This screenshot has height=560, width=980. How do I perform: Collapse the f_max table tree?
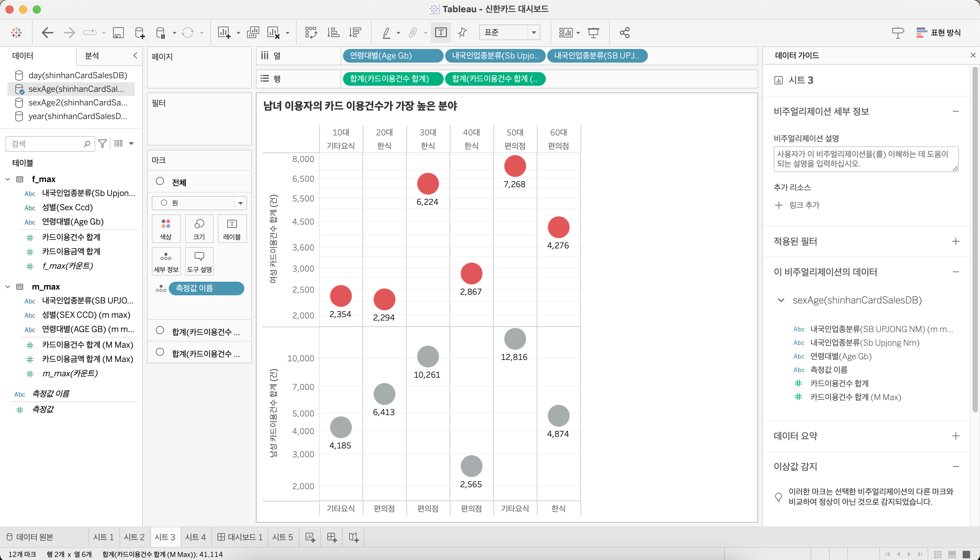(x=8, y=179)
